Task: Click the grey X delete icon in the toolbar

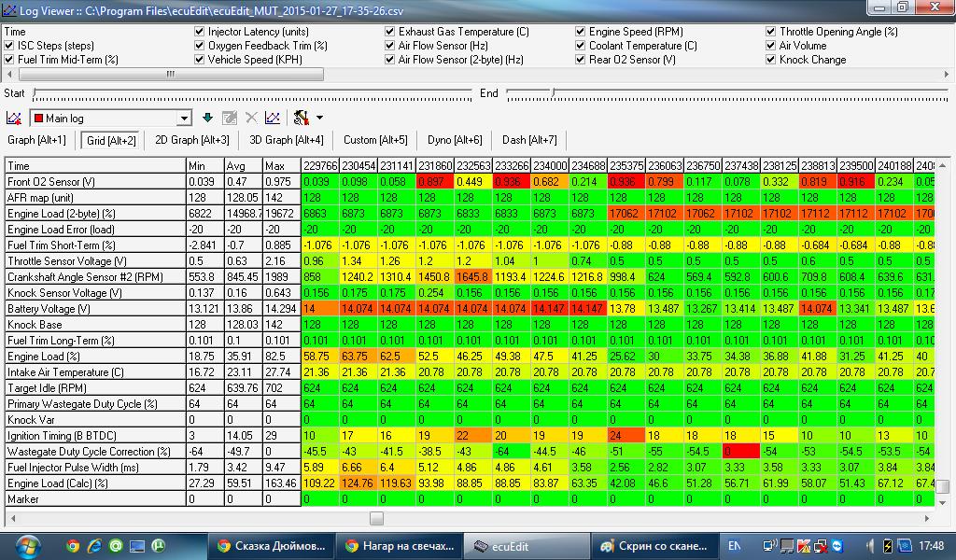Action: 251,118
